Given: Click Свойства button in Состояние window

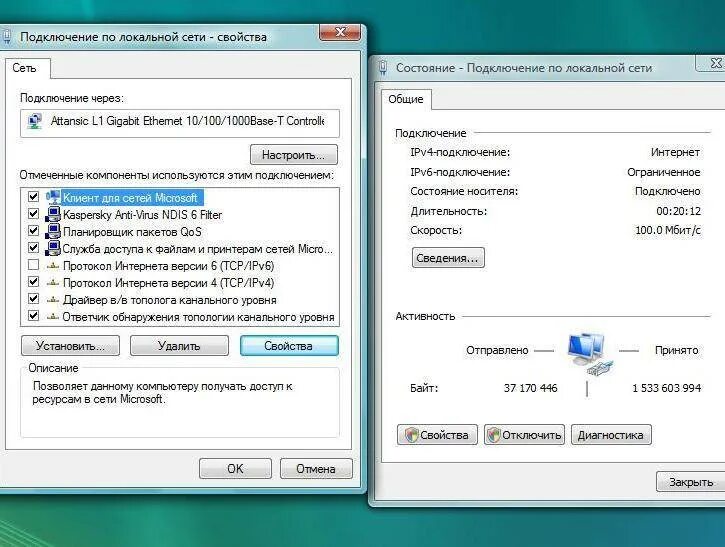Looking at the screenshot, I should [x=437, y=435].
